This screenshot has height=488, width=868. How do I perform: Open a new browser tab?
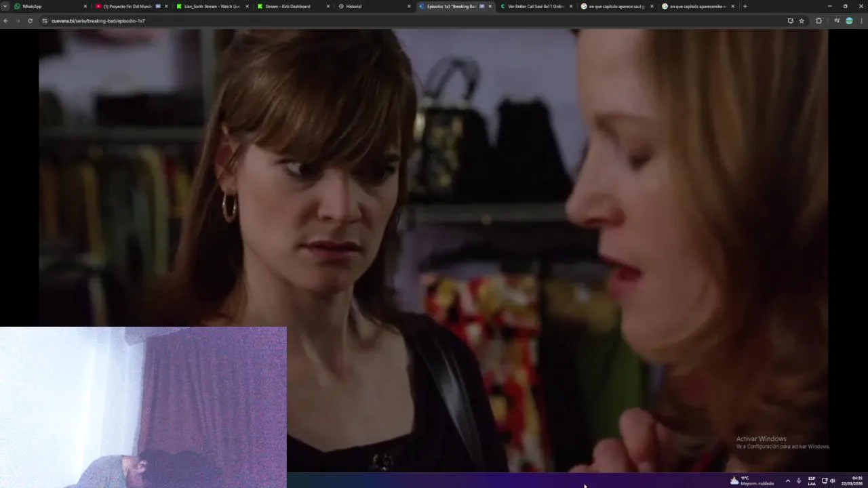coord(745,6)
